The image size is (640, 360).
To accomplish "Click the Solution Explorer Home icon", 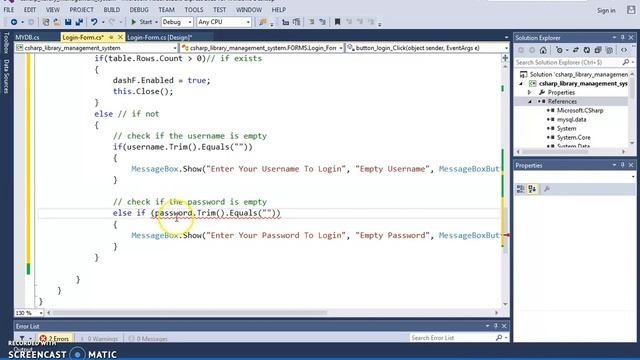I will click(543, 50).
